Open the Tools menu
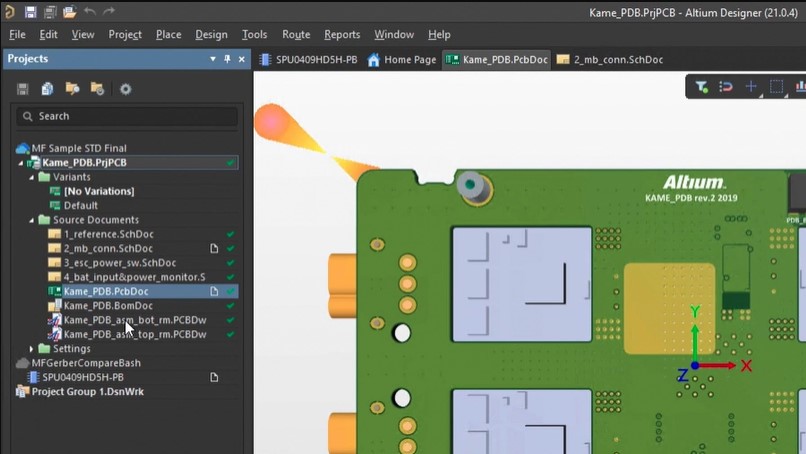 point(254,34)
